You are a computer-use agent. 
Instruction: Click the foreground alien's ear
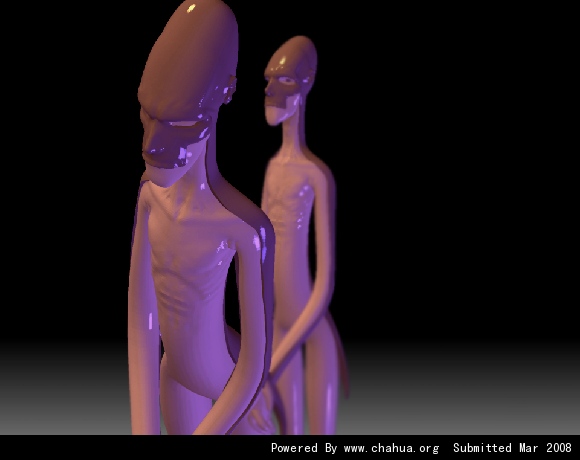[230, 89]
